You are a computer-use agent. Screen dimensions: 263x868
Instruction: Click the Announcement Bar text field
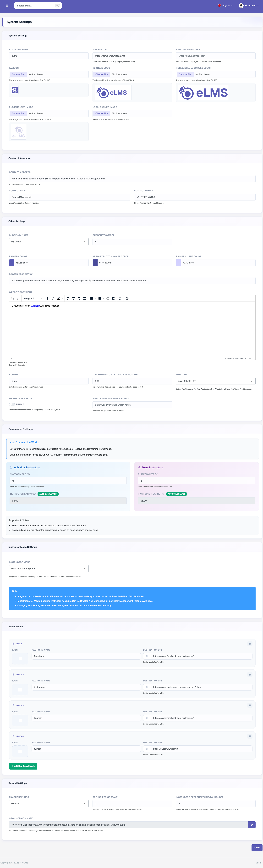[x=215, y=56]
